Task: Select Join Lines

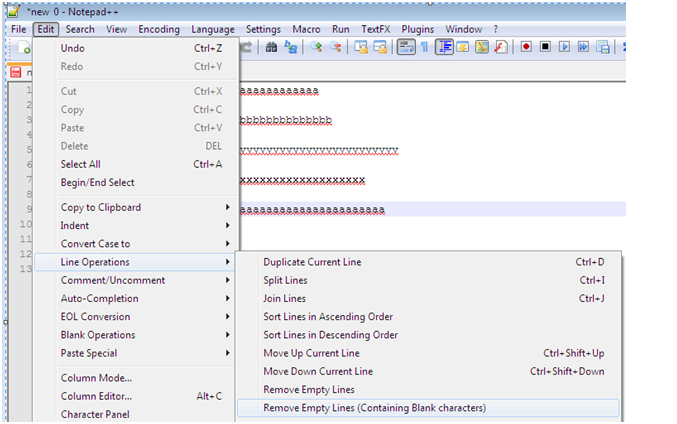Action: [x=428, y=298]
